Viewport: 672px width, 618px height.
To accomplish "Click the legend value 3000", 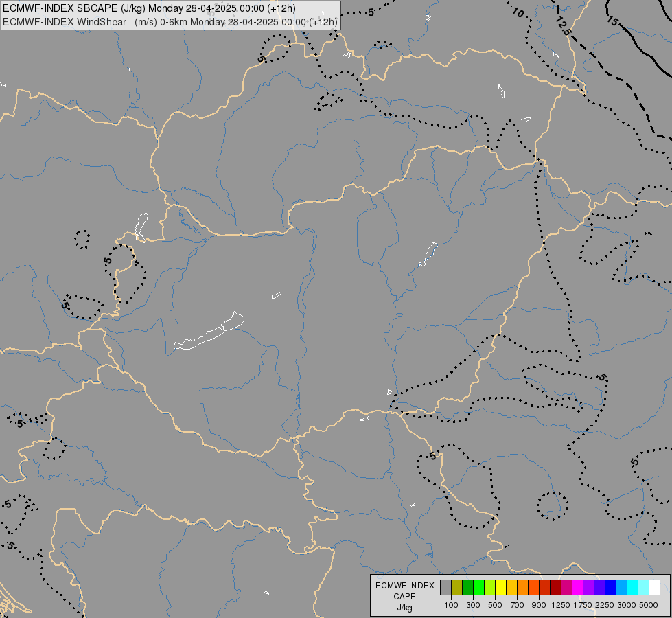I will [x=627, y=605].
